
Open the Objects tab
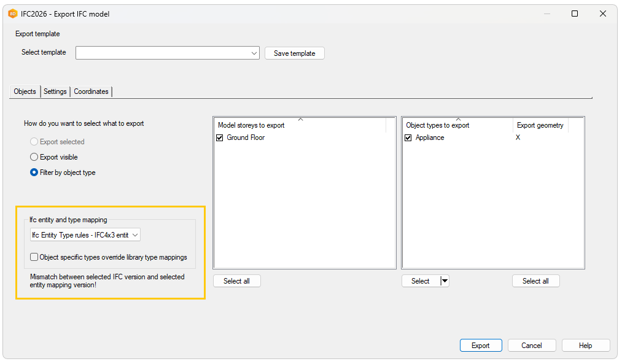tap(25, 91)
